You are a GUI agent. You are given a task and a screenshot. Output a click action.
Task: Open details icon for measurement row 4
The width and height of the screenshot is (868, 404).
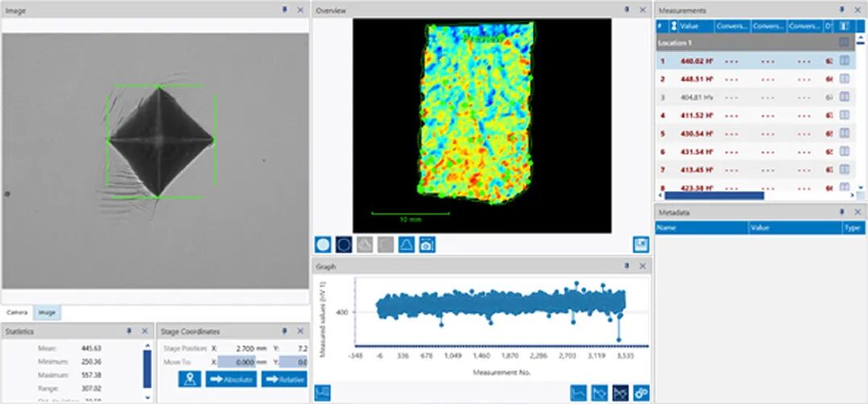coord(844,115)
